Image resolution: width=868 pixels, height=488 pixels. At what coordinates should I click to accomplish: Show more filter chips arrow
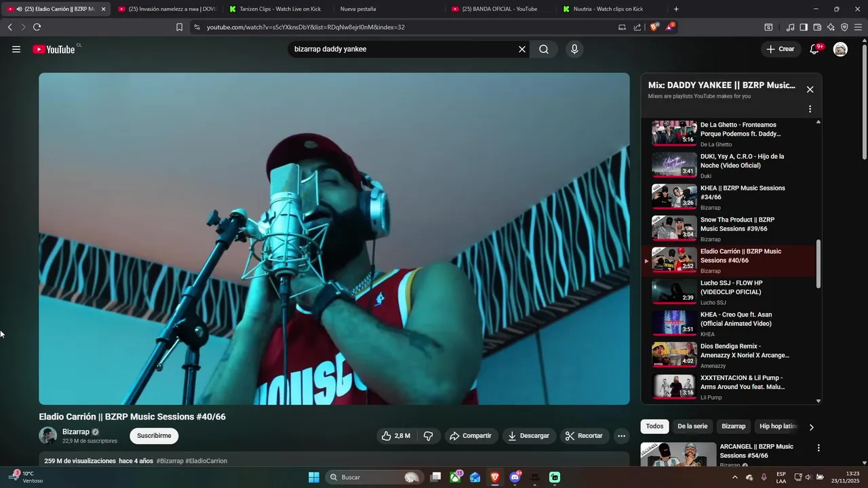(812, 427)
